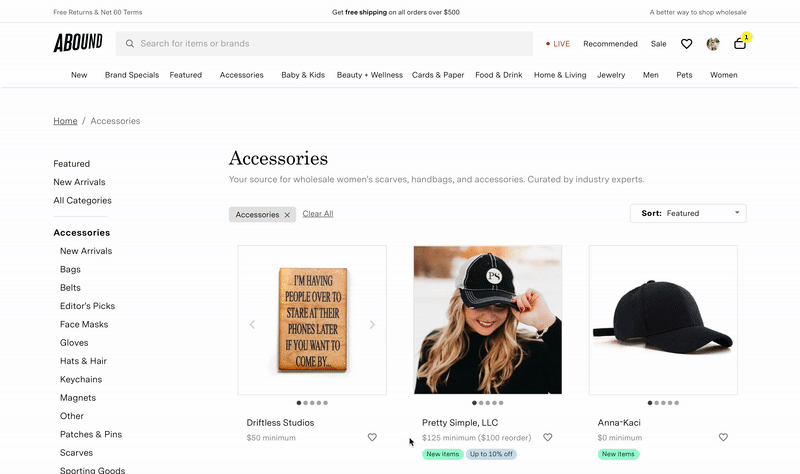Open the wishlist heart icon in header
800x474 pixels.
tap(686, 44)
